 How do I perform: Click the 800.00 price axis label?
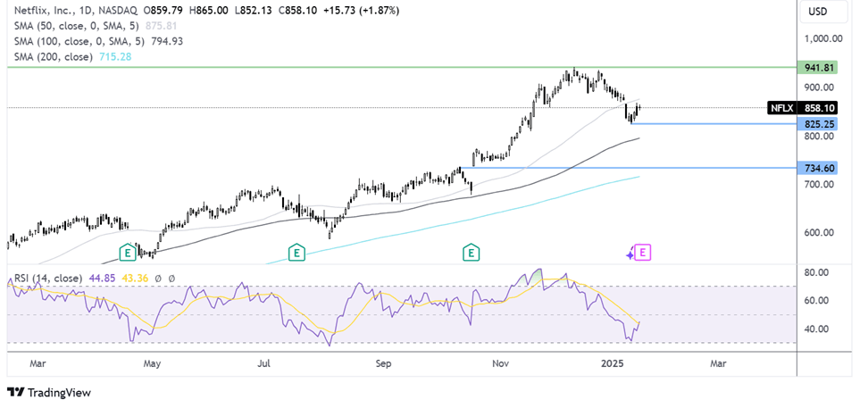pyautogui.click(x=818, y=136)
